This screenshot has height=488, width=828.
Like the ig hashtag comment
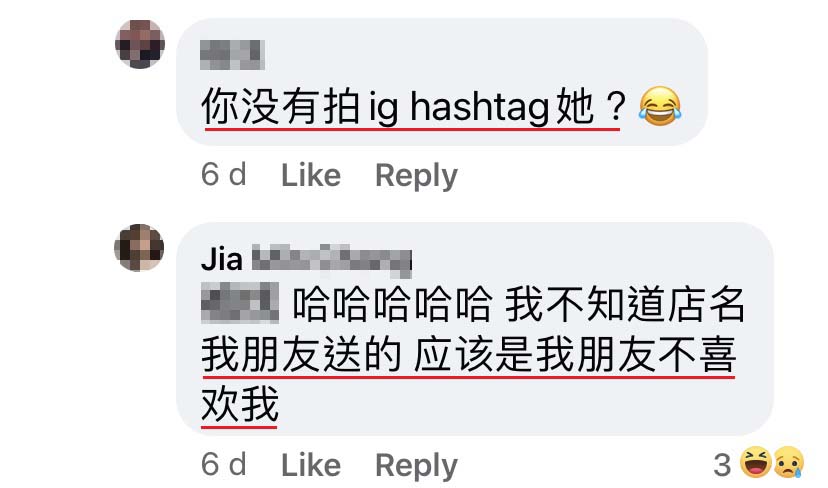pyautogui.click(x=310, y=175)
